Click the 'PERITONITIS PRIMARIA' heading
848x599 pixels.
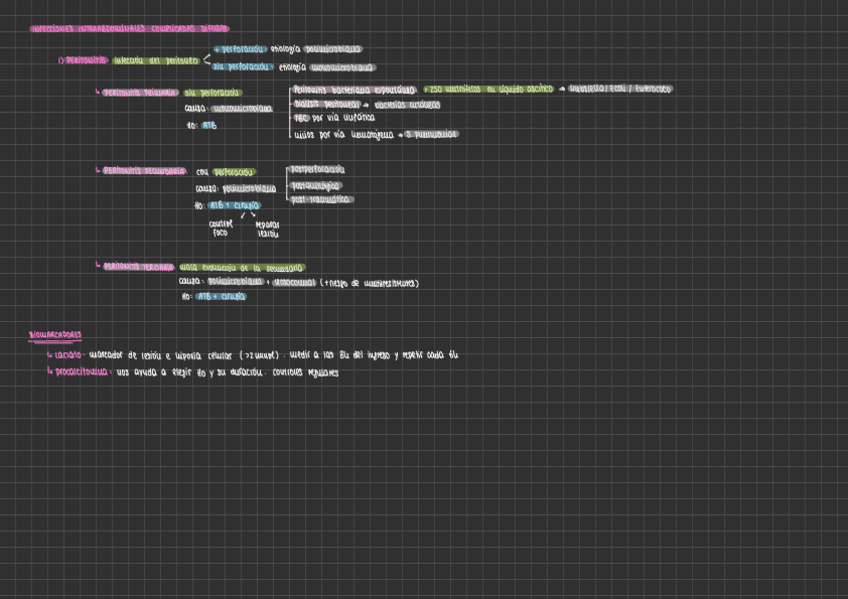coord(140,92)
